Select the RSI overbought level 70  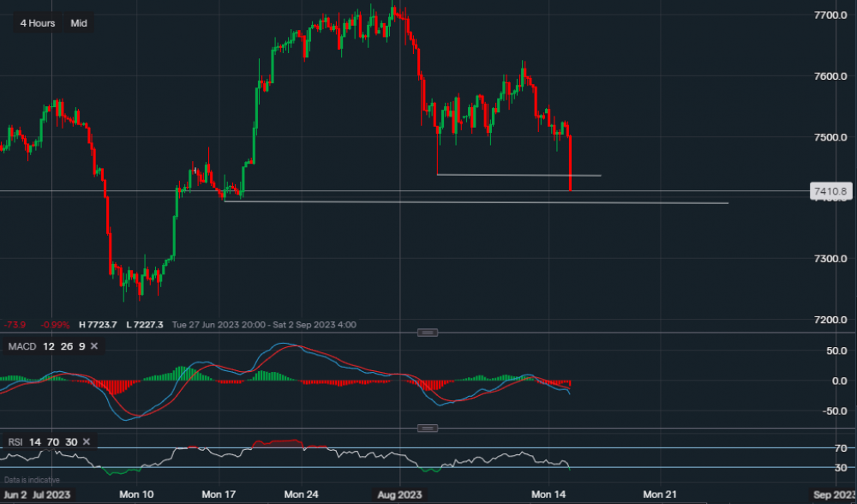point(51,441)
